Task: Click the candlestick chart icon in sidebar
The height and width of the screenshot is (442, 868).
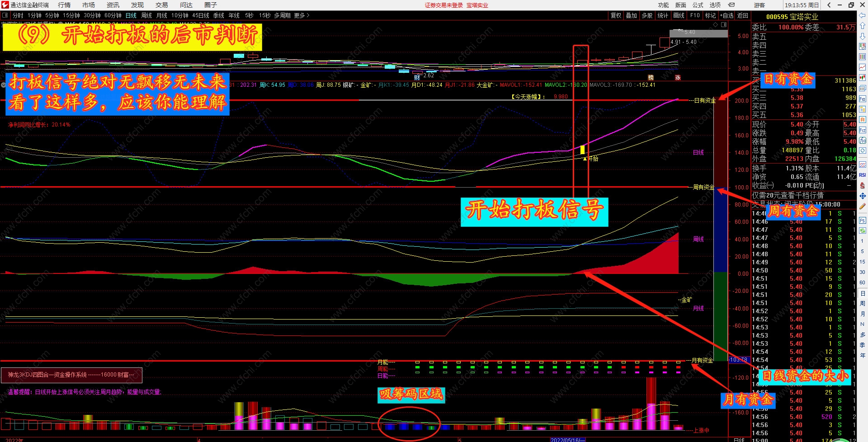Action: (863, 77)
